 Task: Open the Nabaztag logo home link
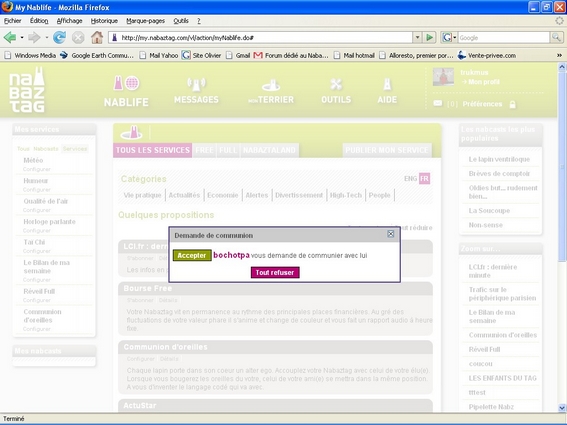point(27,90)
